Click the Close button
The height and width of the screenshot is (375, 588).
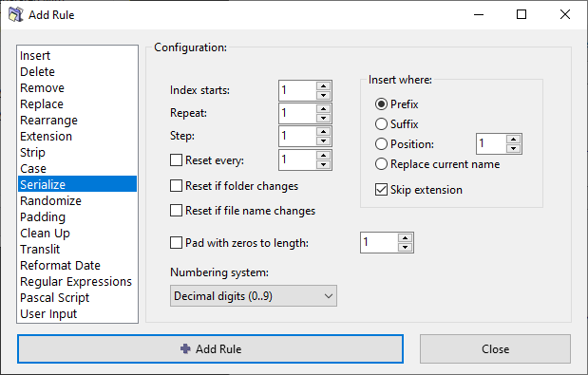(x=495, y=348)
